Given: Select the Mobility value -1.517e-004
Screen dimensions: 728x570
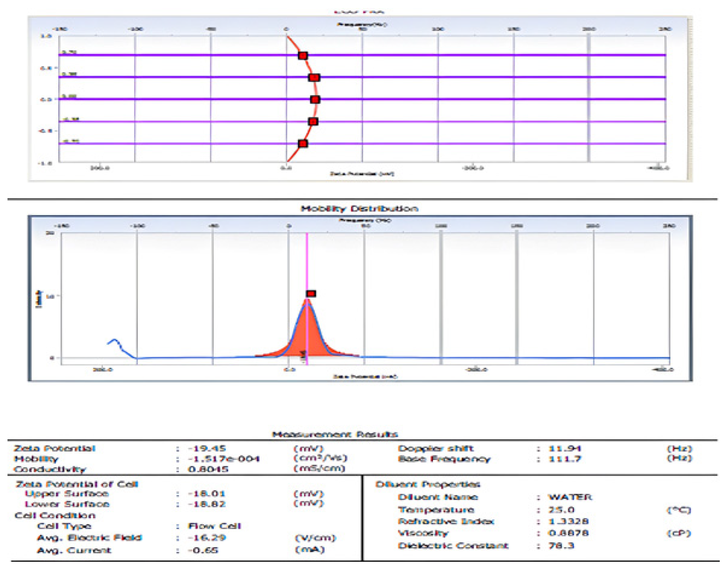Looking at the screenshot, I should click(224, 459).
